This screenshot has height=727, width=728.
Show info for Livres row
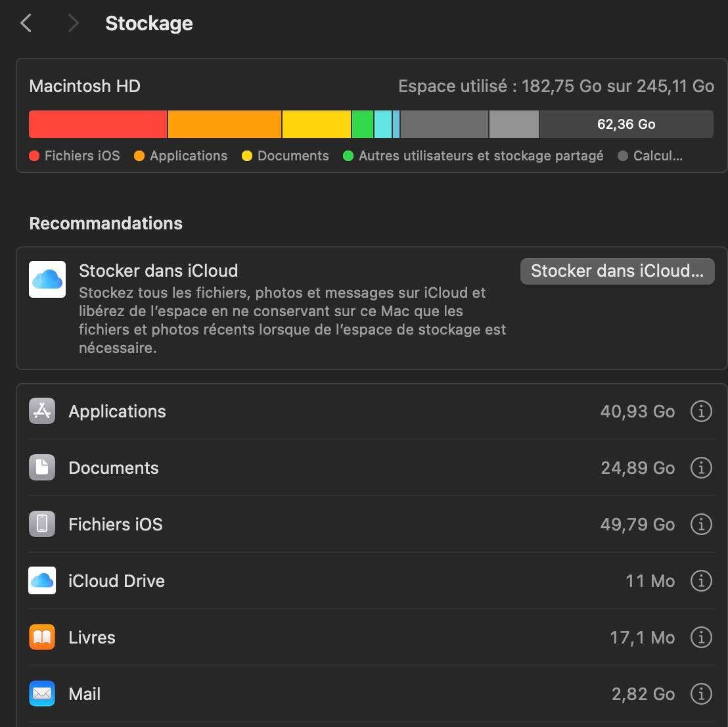click(x=701, y=638)
